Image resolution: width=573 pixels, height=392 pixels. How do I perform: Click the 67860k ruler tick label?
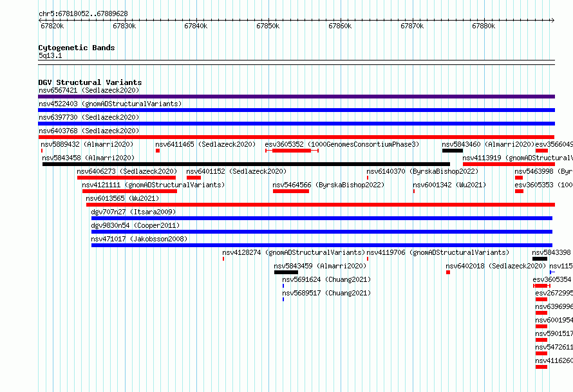(340, 26)
